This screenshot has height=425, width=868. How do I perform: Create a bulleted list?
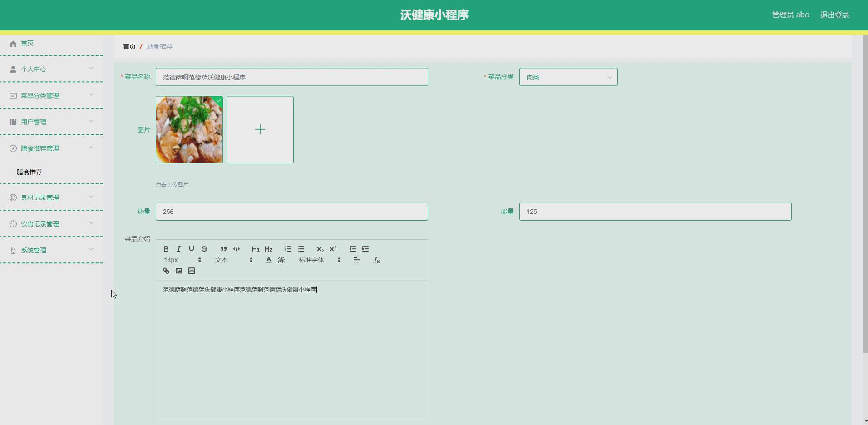click(x=301, y=249)
